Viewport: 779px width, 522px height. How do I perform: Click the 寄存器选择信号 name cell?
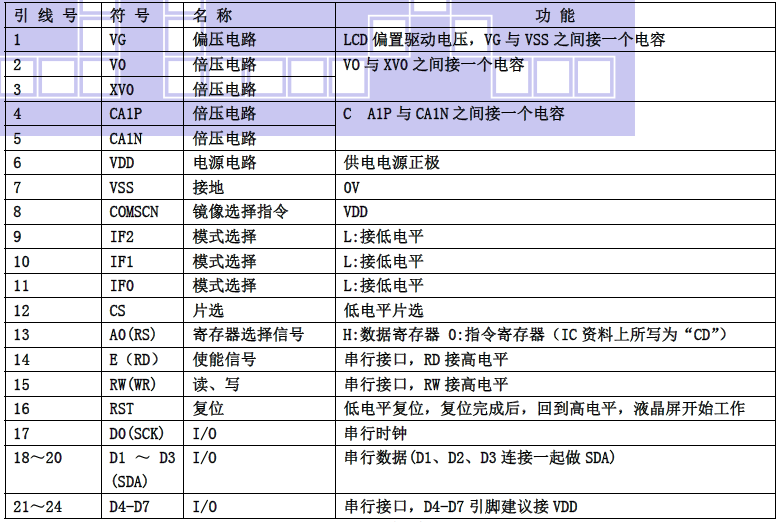[248, 335]
